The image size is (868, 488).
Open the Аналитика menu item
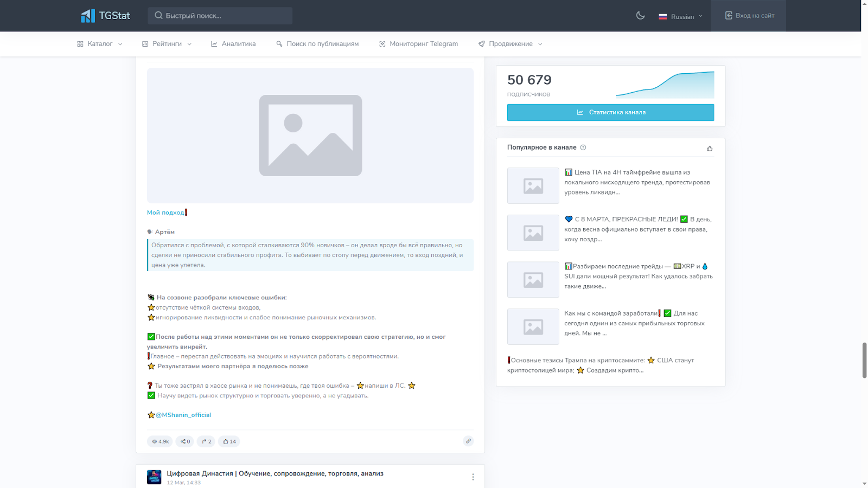coord(233,44)
